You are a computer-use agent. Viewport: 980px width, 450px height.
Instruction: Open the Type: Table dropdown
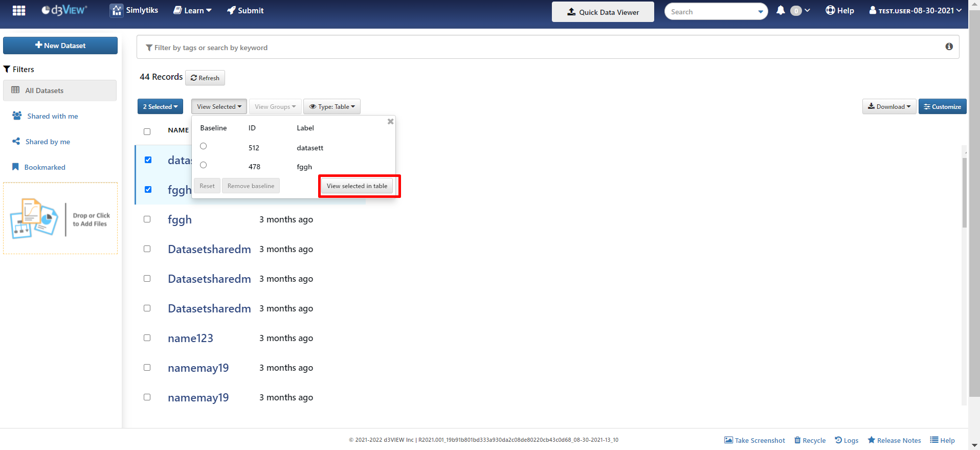(332, 107)
